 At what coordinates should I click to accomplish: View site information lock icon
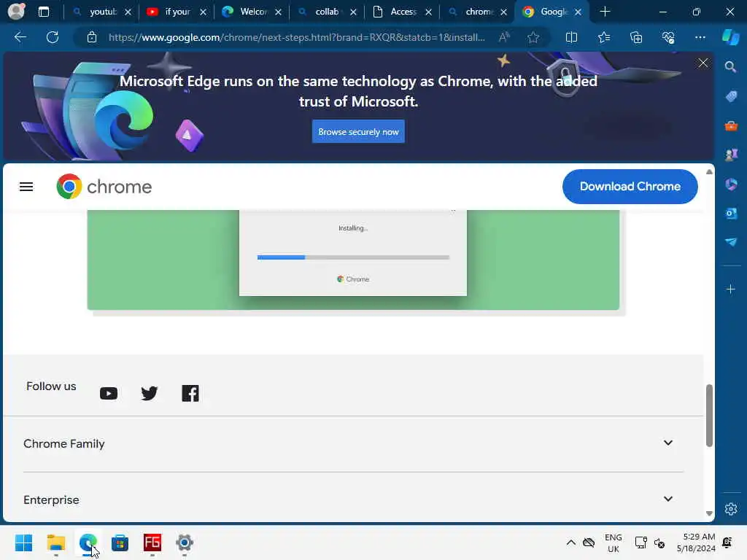[92, 37]
